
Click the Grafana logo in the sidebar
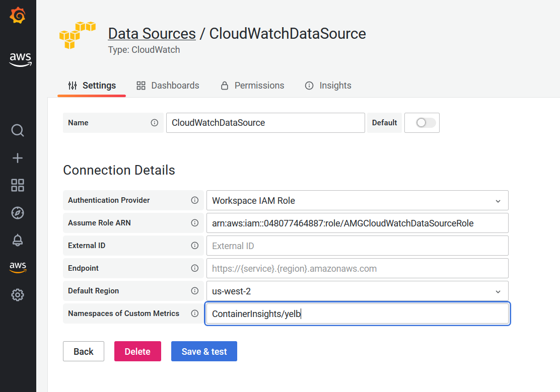pyautogui.click(x=18, y=16)
